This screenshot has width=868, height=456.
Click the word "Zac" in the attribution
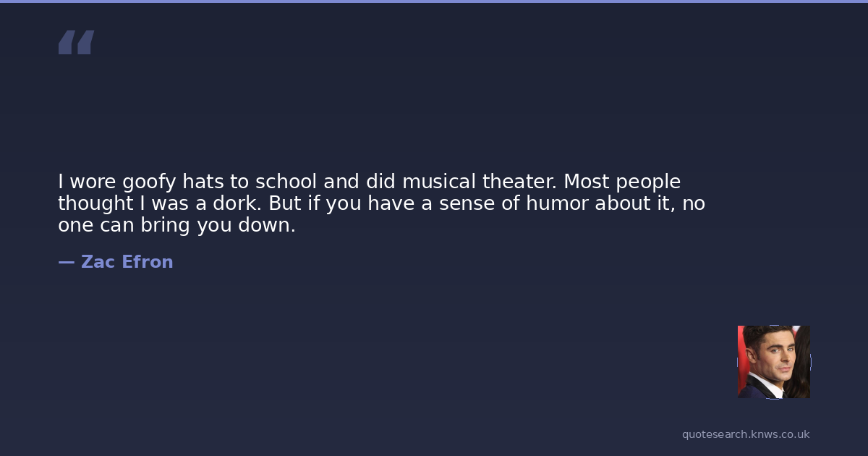[x=98, y=262]
